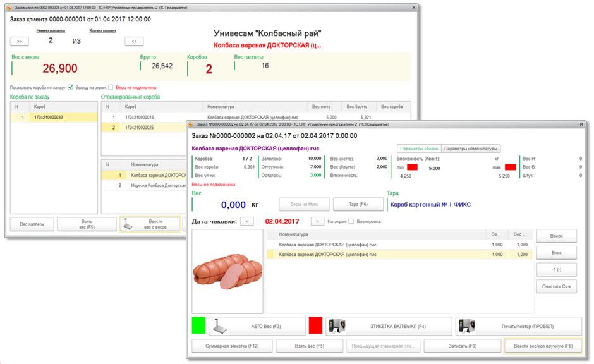
Task: Click the Вверх button
Action: click(557, 236)
